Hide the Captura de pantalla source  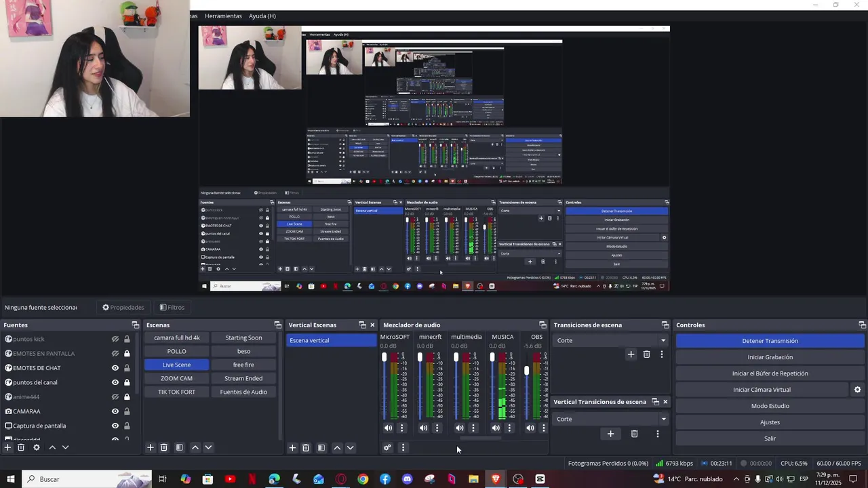pos(115,426)
